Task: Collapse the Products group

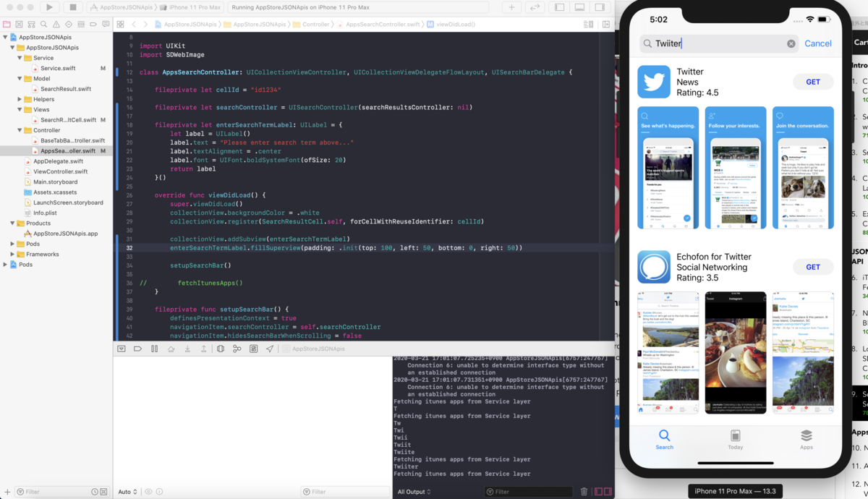Action: point(12,223)
